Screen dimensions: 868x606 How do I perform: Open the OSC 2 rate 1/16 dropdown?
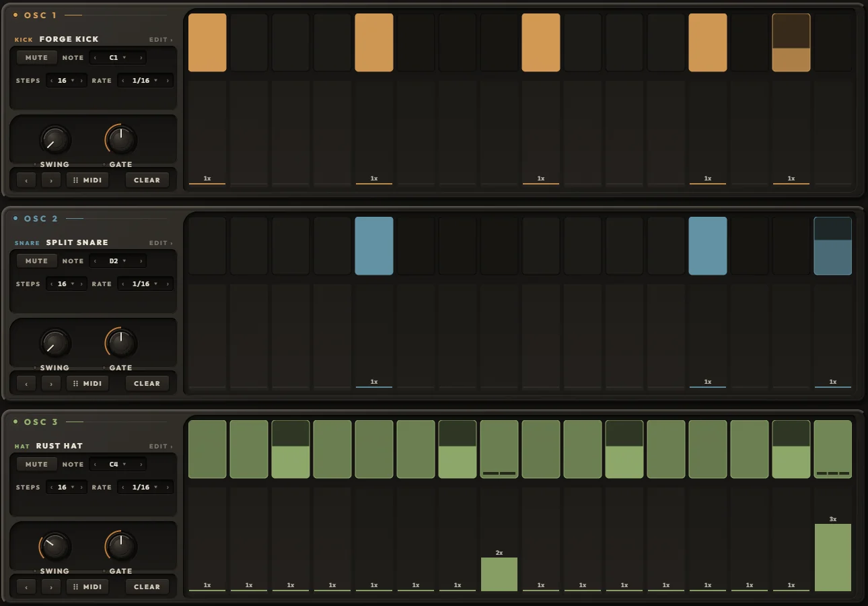pos(145,284)
